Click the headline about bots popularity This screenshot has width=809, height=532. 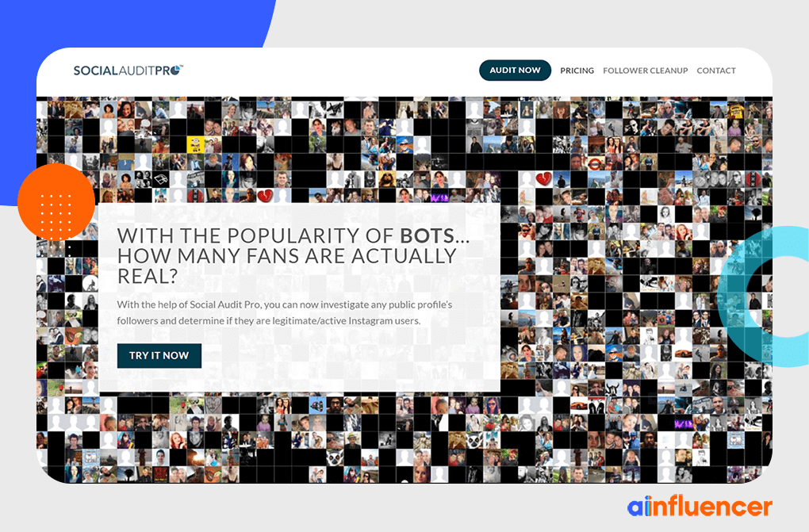(293, 256)
